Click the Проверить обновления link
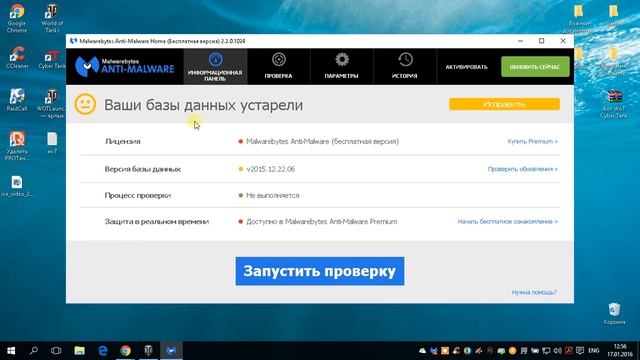Screen dimensions: 640x360 pos(522,169)
